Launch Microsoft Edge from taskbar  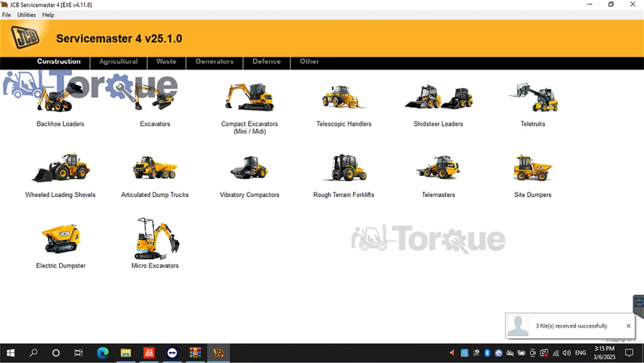103,353
